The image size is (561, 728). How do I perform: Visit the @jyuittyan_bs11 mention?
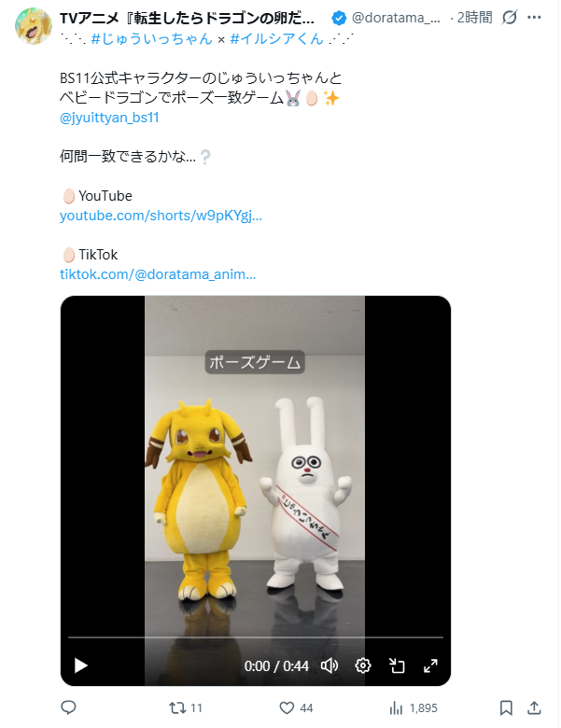[109, 118]
